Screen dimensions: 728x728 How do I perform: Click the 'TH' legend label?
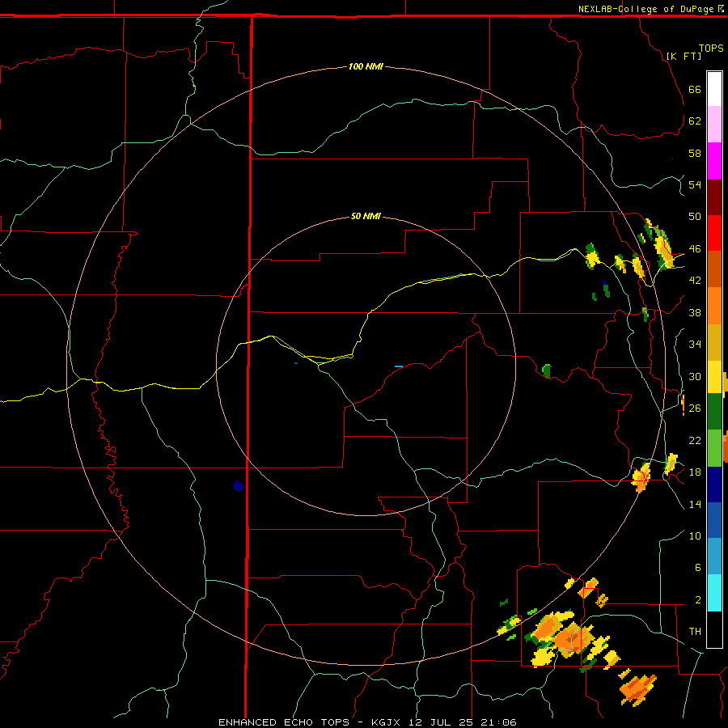(x=695, y=632)
